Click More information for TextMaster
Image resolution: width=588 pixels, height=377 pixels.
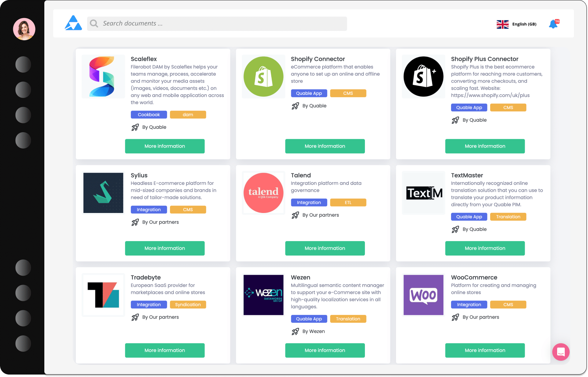[x=485, y=248]
